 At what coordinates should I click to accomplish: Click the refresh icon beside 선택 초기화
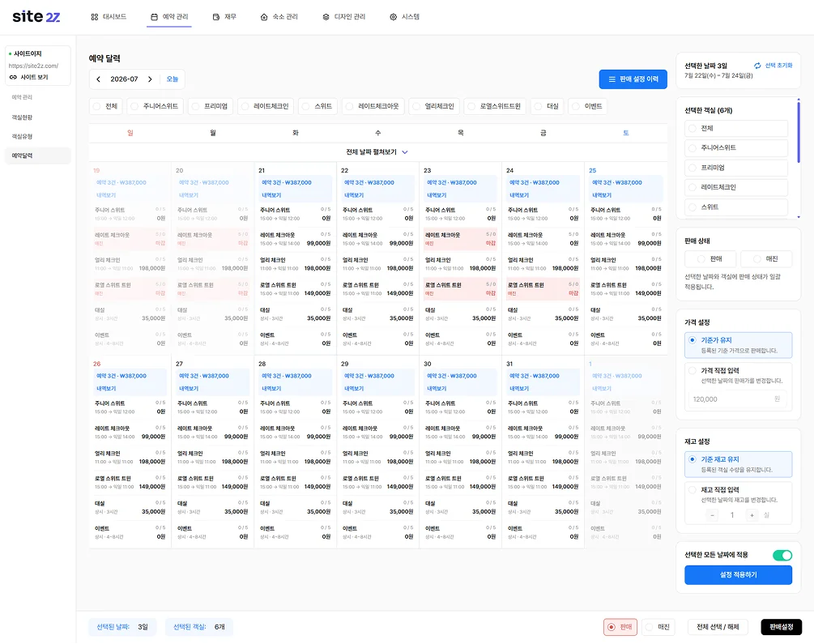click(x=757, y=66)
